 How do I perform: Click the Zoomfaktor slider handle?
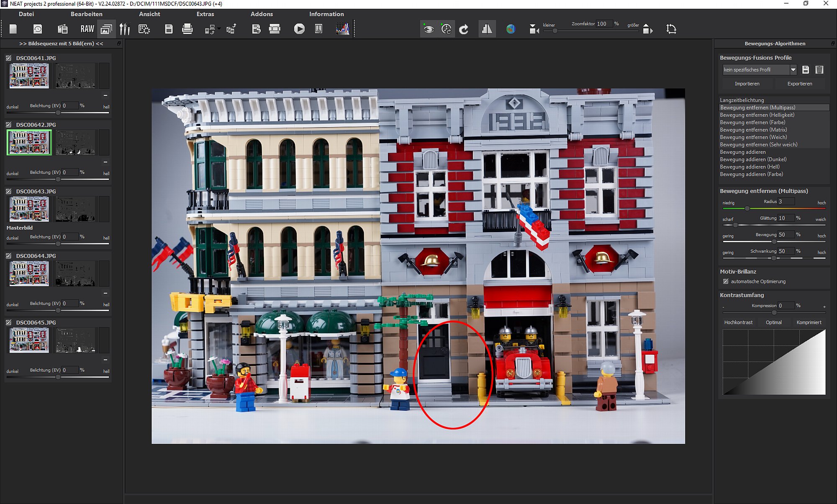555,31
